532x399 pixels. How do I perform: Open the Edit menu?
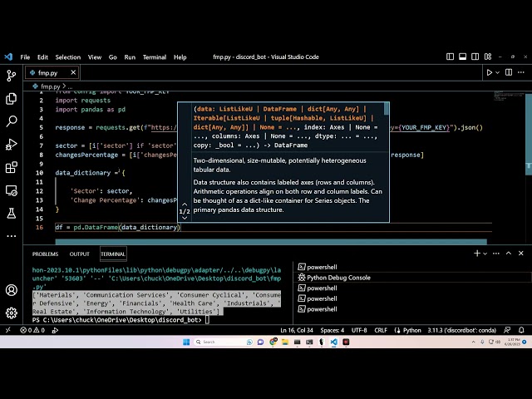click(x=42, y=57)
